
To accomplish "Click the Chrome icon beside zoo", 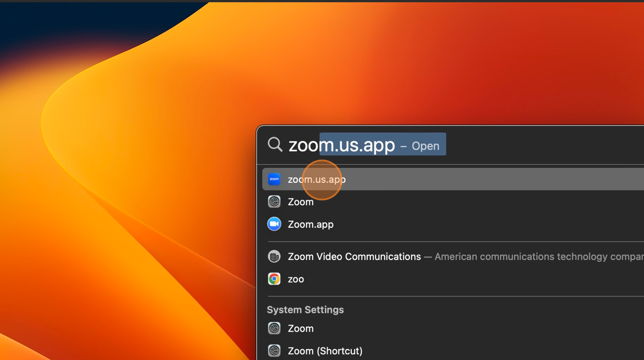I will [274, 279].
